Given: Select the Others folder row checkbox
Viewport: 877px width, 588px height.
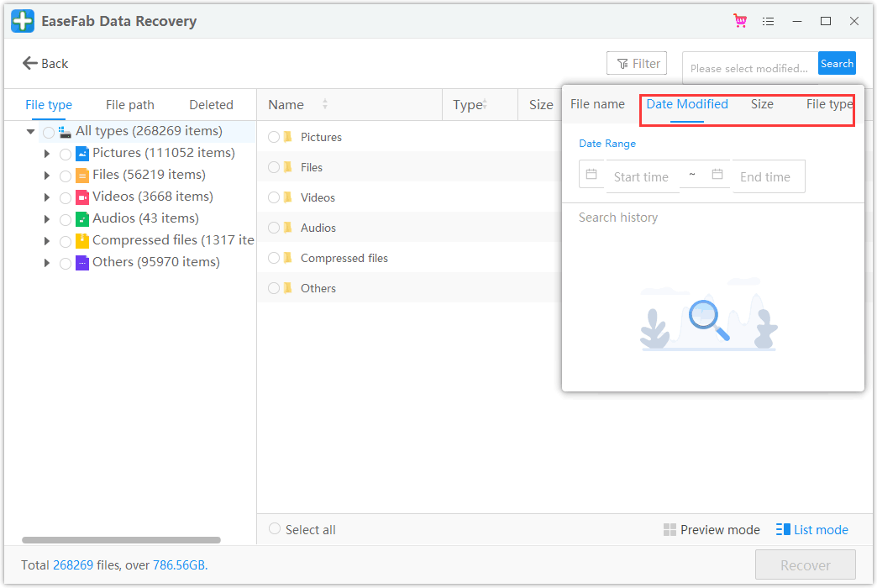Looking at the screenshot, I should [274, 287].
